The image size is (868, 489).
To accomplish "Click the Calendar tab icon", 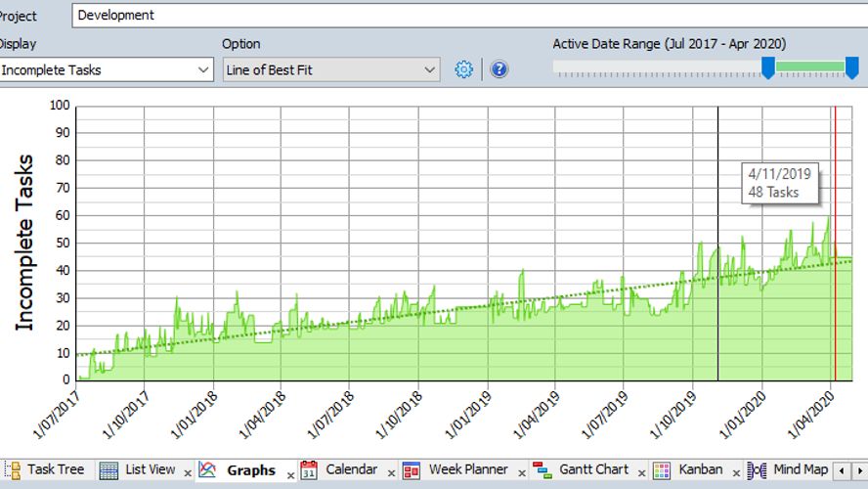I will [x=309, y=470].
